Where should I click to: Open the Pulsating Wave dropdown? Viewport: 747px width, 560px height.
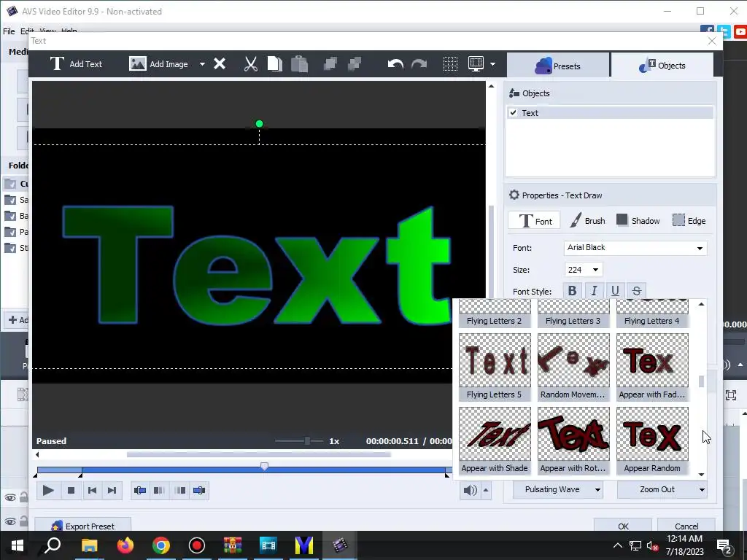(558, 489)
